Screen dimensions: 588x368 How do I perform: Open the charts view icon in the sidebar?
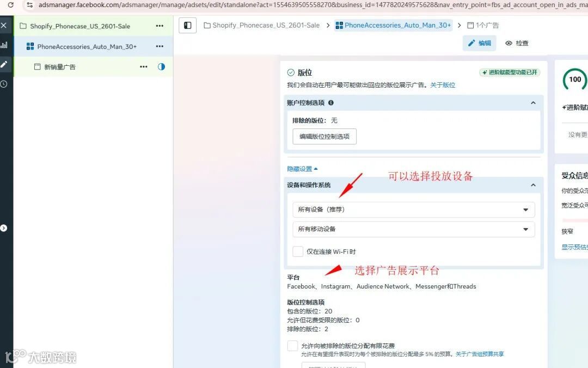point(4,45)
